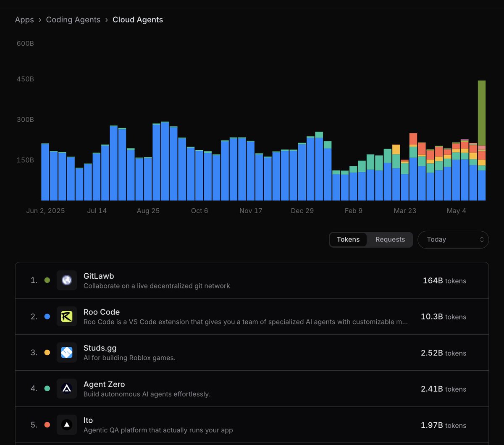Open the Roo Code app icon
The image size is (504, 445).
click(67, 317)
